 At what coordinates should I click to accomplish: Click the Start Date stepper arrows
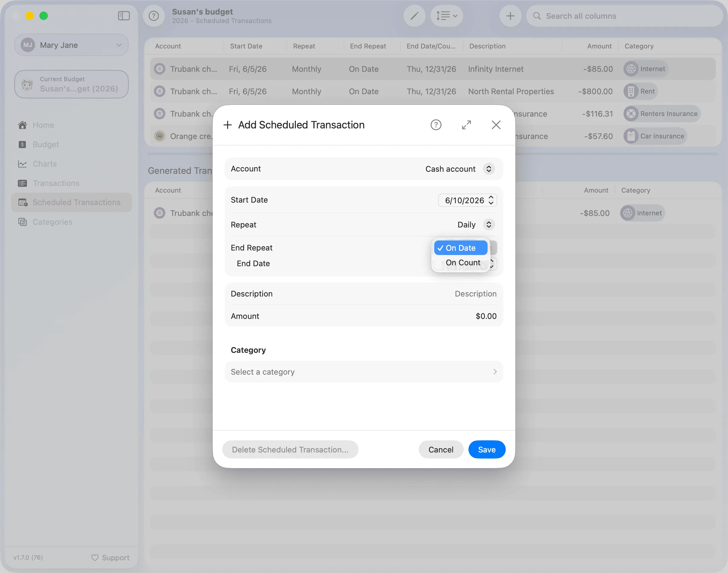[x=491, y=200]
